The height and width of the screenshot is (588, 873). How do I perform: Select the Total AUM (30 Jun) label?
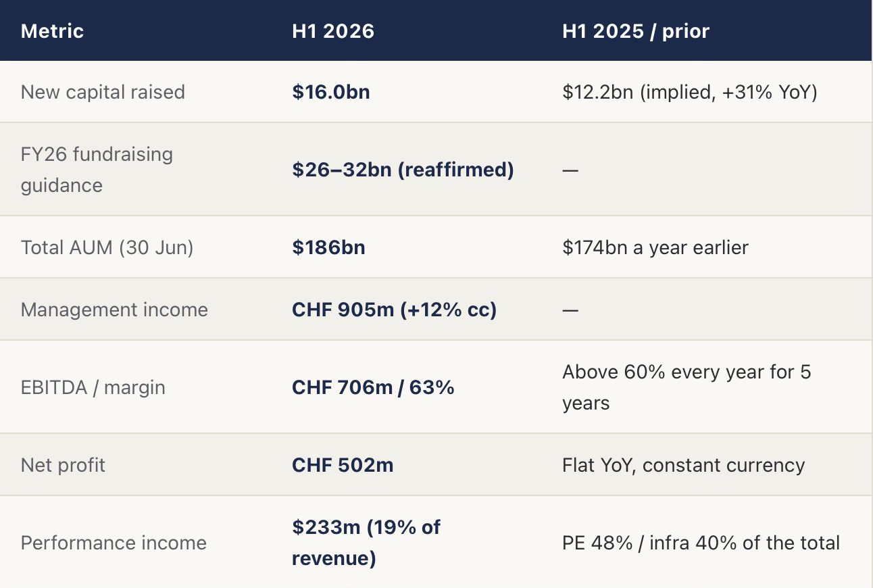pos(107,247)
